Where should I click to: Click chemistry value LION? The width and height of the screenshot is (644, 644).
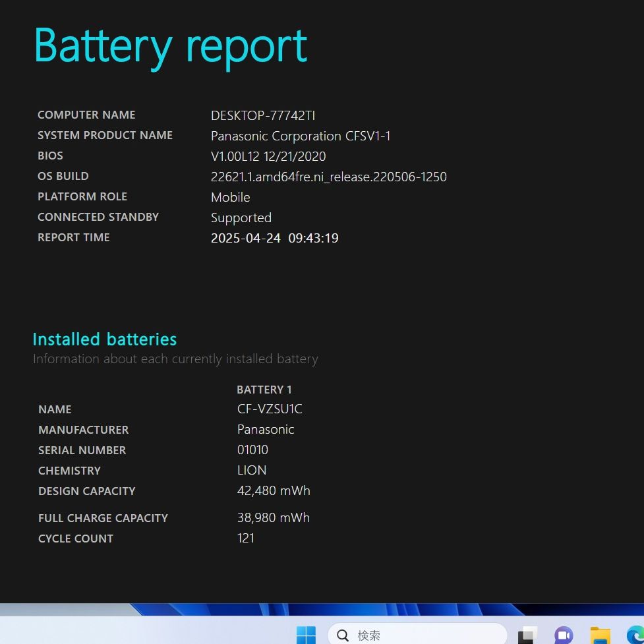point(252,470)
